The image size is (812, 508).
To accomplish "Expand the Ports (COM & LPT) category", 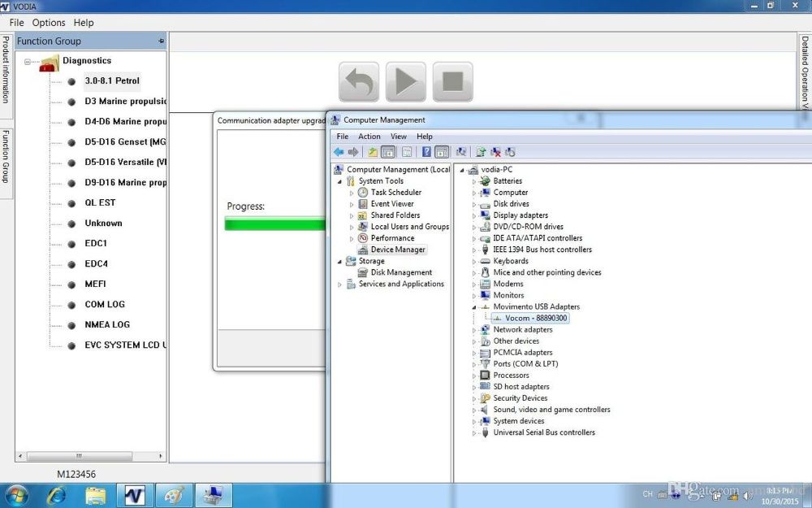I will [474, 364].
